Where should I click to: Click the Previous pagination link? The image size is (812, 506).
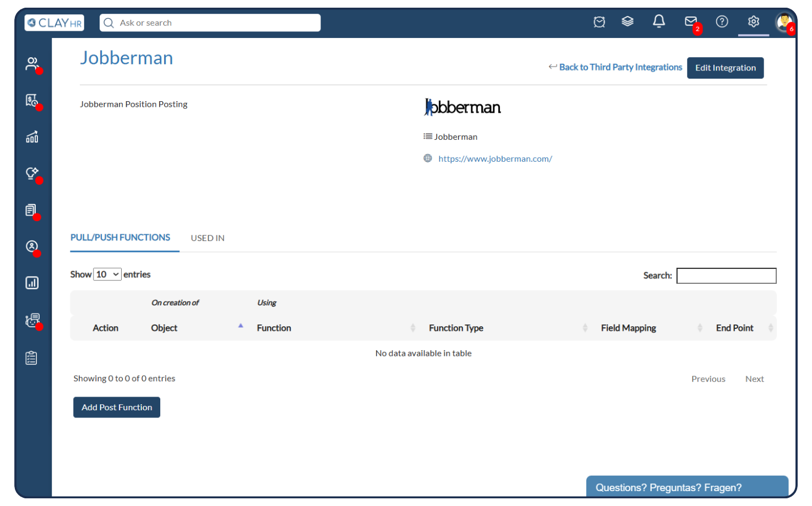[x=708, y=379]
